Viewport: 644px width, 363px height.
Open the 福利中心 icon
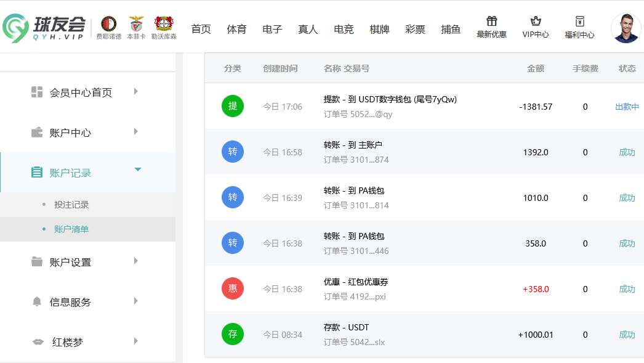[x=579, y=22]
